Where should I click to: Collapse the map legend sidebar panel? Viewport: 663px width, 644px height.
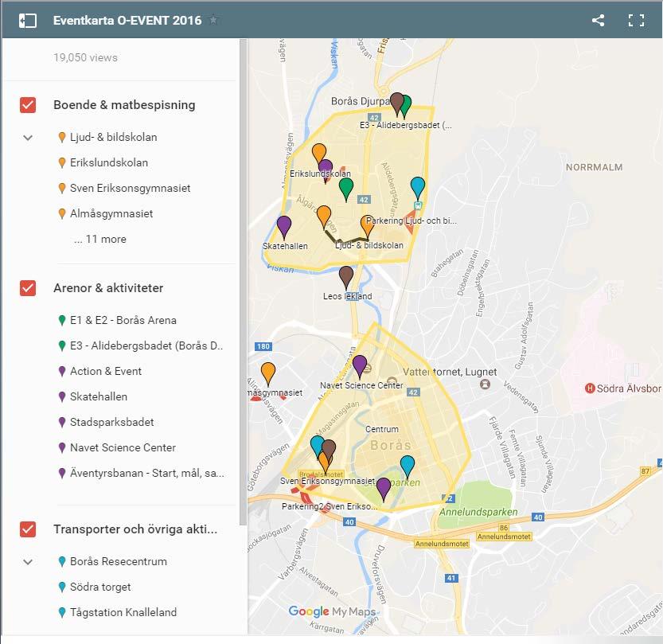click(x=28, y=20)
